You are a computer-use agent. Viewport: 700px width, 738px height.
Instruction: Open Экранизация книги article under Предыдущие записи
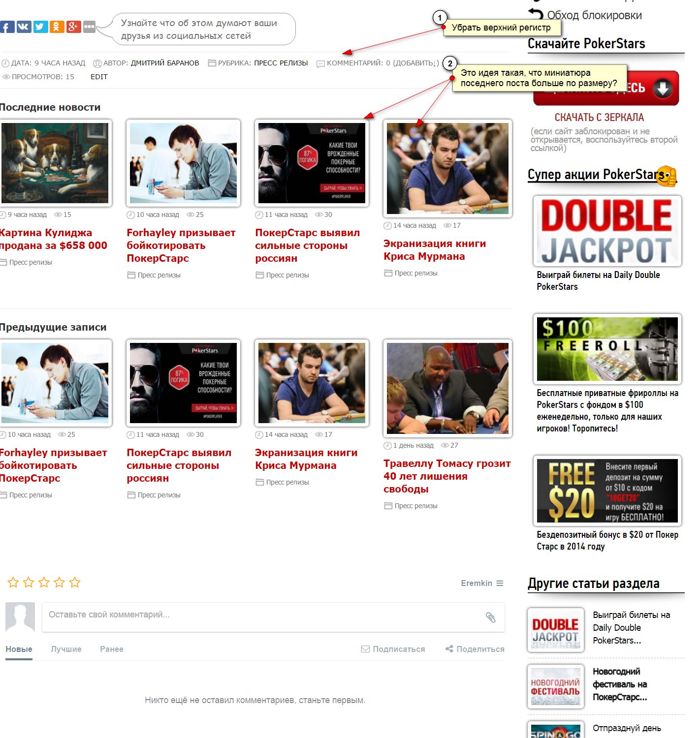[306, 459]
